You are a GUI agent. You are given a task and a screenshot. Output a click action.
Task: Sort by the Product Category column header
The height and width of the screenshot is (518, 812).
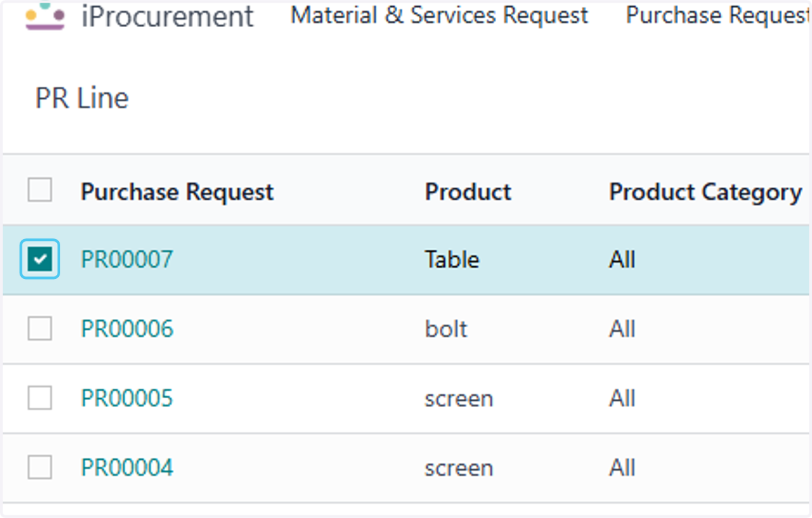click(706, 192)
